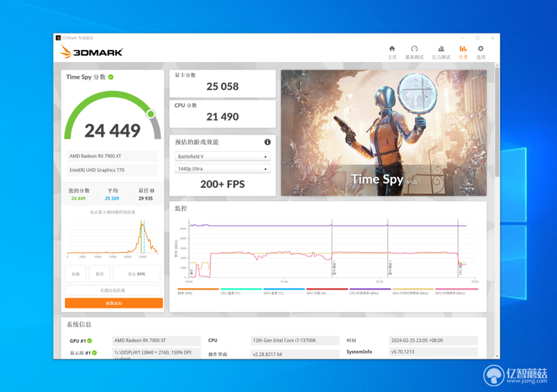Toggle the red GPU load legend item
The height and width of the screenshot is (392, 557).
tap(327, 291)
